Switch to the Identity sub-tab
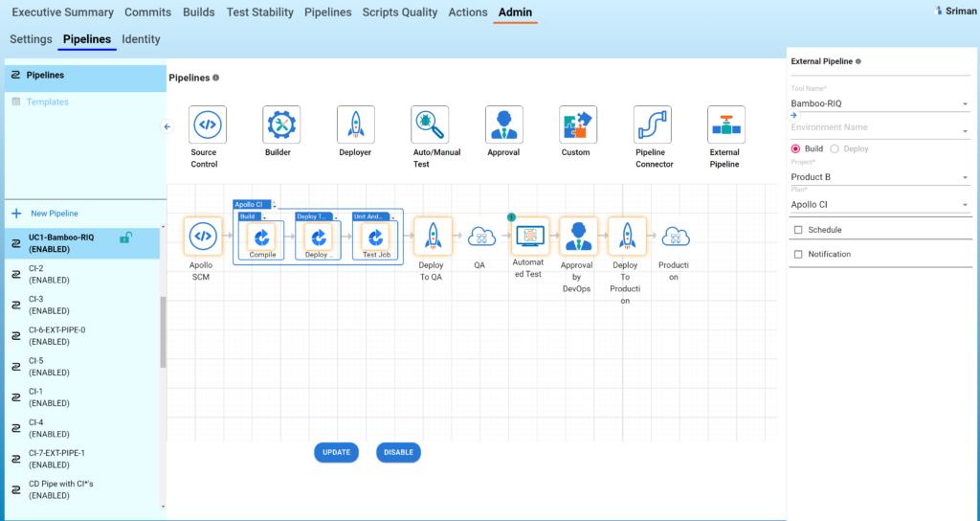 click(142, 39)
